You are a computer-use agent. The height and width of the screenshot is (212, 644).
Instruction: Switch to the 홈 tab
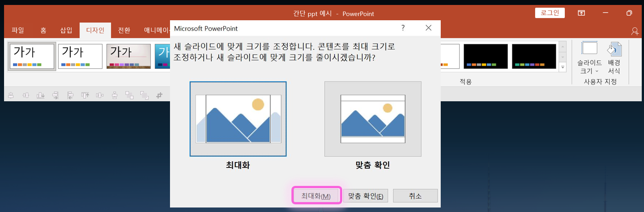point(43,30)
